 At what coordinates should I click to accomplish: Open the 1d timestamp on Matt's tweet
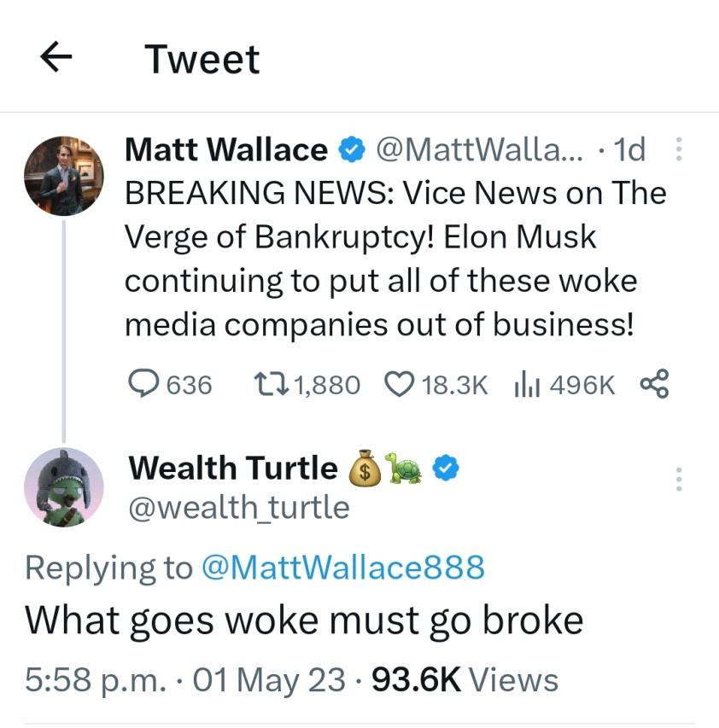click(x=630, y=151)
